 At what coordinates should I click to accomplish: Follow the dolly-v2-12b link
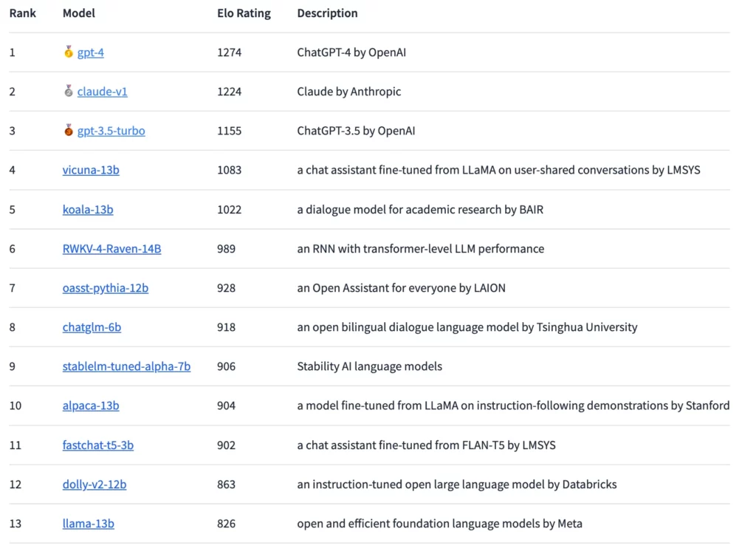94,485
